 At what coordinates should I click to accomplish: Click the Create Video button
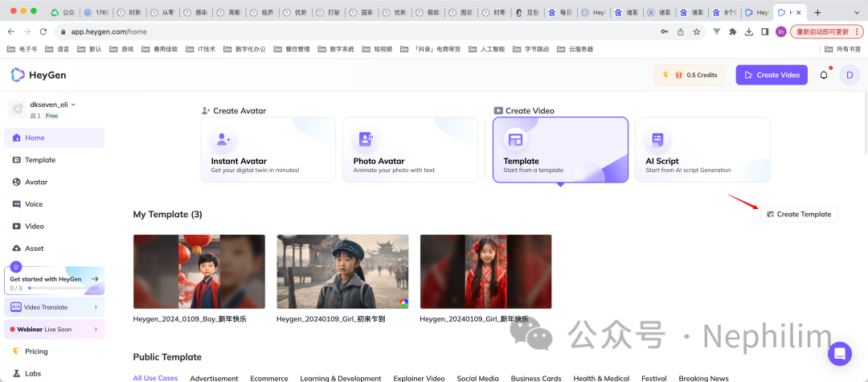(x=771, y=75)
